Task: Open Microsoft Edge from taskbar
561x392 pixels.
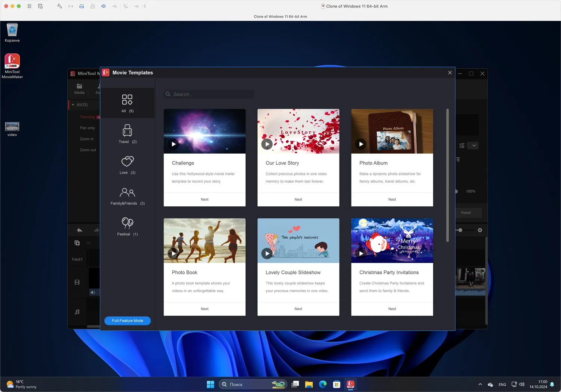Action: tap(323, 384)
